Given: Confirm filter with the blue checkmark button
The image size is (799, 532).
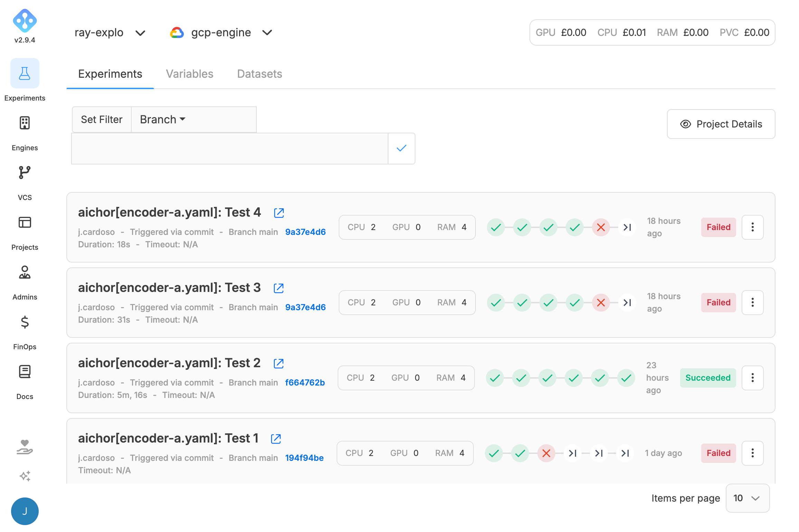Looking at the screenshot, I should pos(401,149).
